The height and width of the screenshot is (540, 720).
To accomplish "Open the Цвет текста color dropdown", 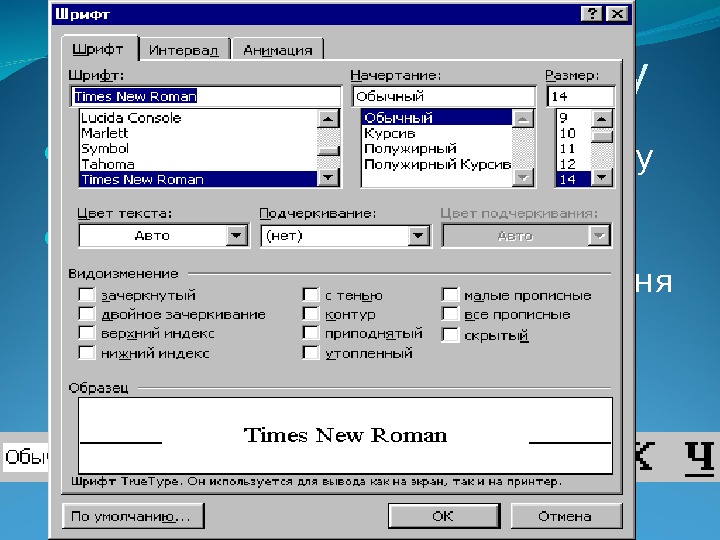I will coord(236,236).
